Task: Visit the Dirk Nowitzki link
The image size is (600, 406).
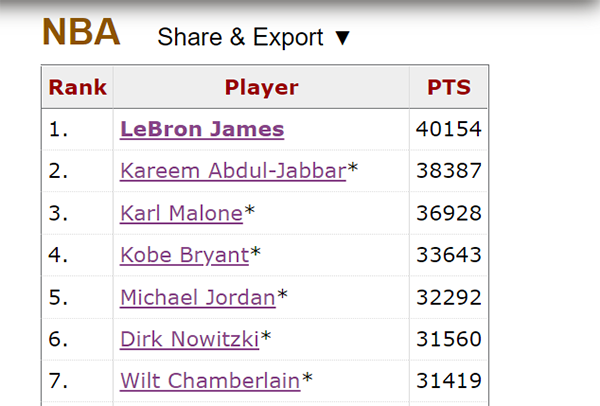Action: point(190,339)
